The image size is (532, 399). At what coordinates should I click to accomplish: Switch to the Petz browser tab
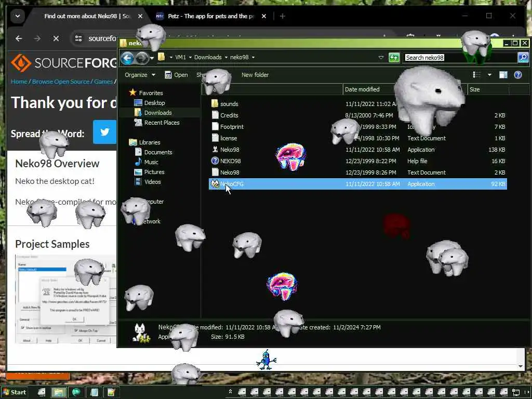point(206,16)
